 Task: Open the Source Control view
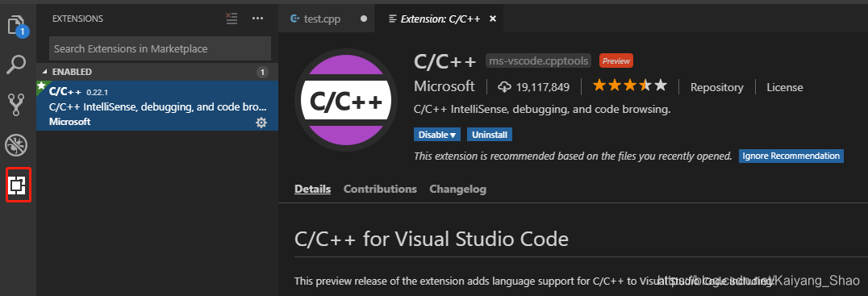[x=17, y=105]
